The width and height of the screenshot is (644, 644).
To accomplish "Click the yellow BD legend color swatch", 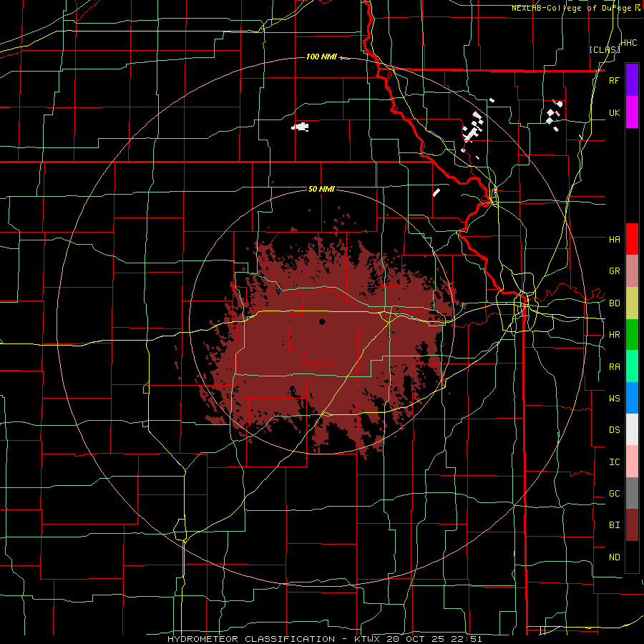I will 632,303.
